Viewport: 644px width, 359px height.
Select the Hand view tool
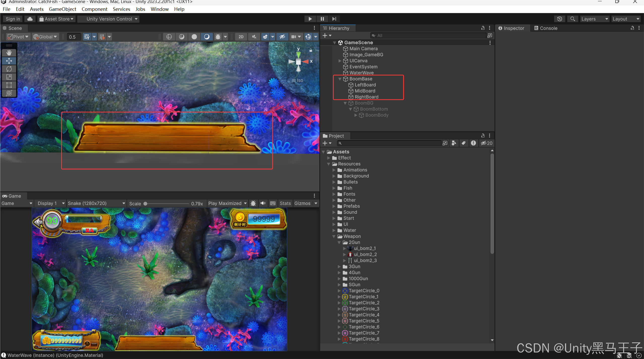coord(9,53)
